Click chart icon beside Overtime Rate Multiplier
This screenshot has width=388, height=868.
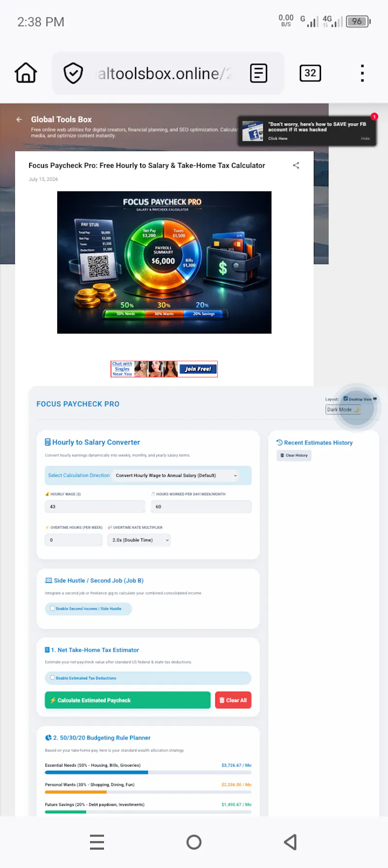(110, 527)
